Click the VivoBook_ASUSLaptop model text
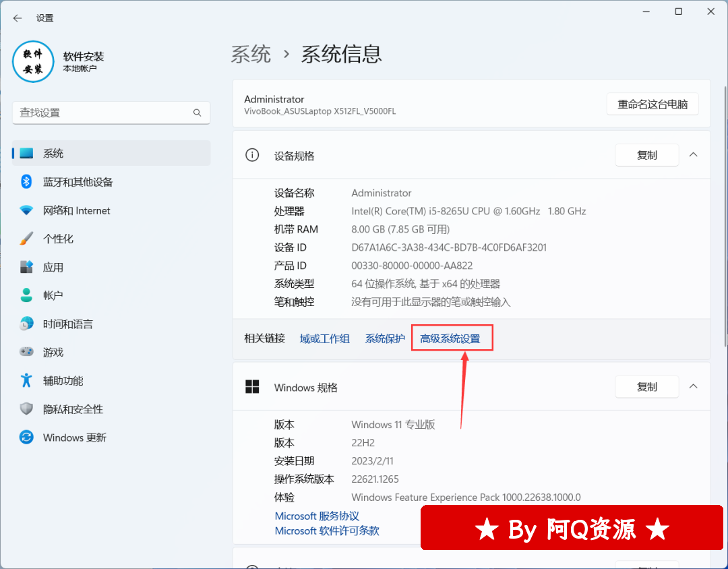728x569 pixels. click(x=320, y=111)
